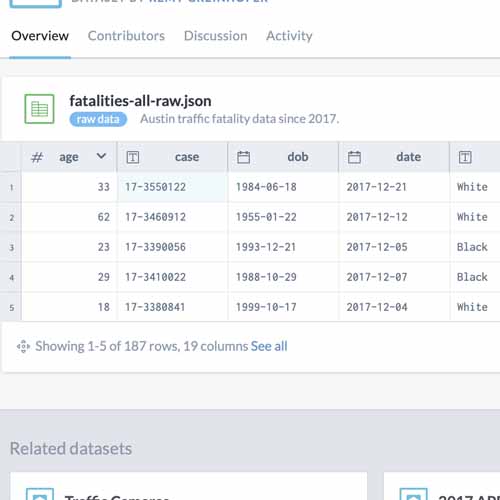Click dob cell 1988-10-29
Image resolution: width=500 pixels, height=500 pixels.
click(x=283, y=277)
